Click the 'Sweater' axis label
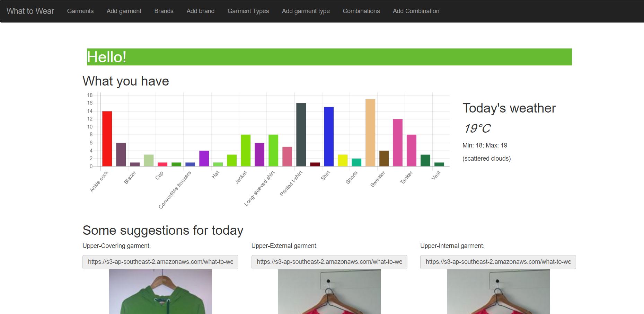Screen dimensions: 644x314 [378, 179]
